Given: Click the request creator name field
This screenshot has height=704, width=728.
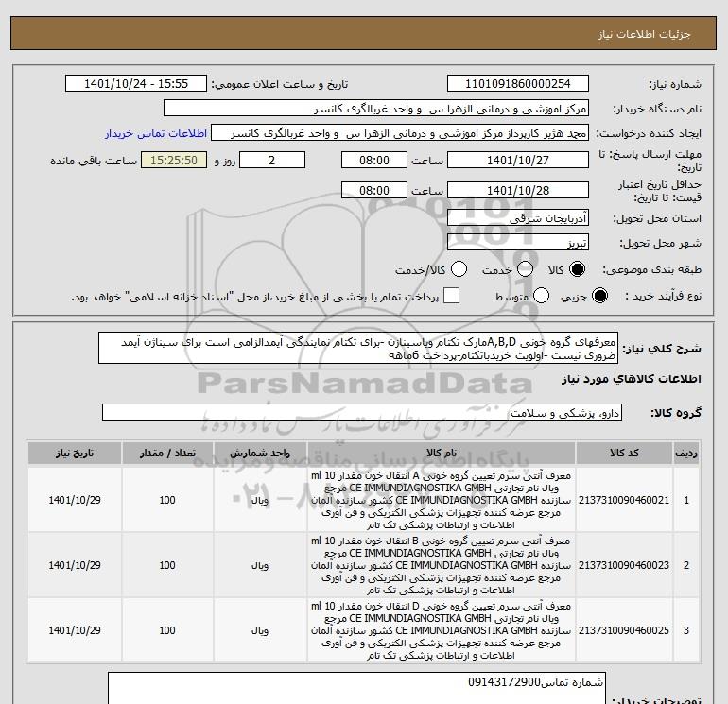Looking at the screenshot, I should click(400, 133).
